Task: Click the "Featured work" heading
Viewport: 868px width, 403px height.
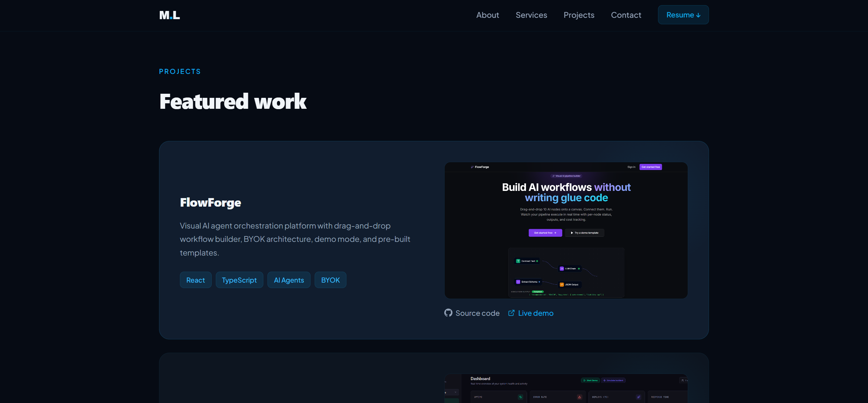Action: (x=233, y=102)
